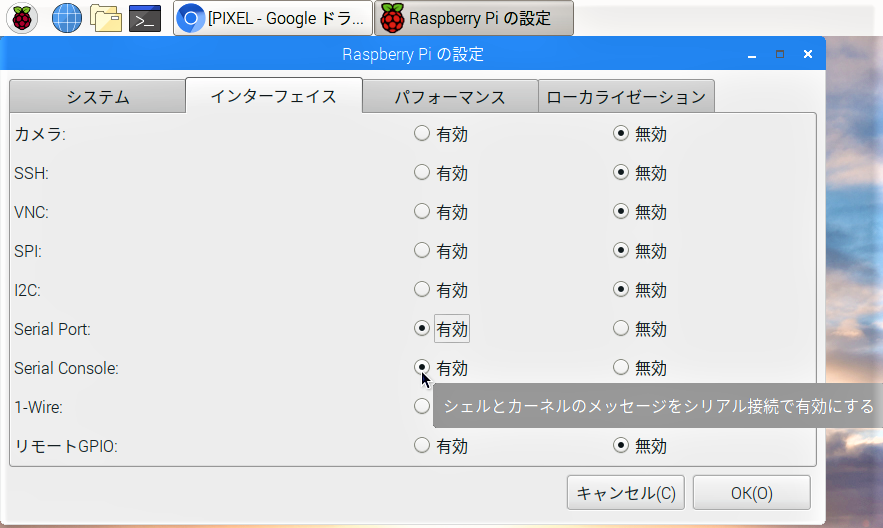Go to the ローカライゼーション tab
883x528 pixels.
[x=626, y=97]
